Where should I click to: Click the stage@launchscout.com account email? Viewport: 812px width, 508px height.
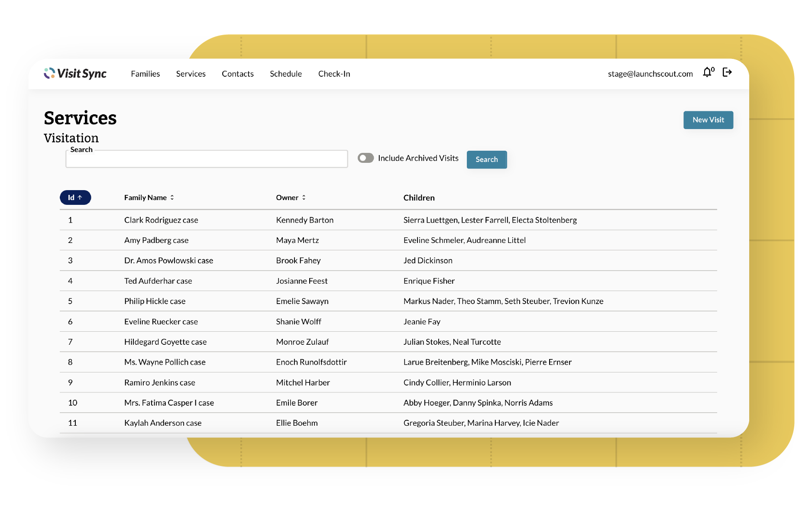pyautogui.click(x=650, y=74)
